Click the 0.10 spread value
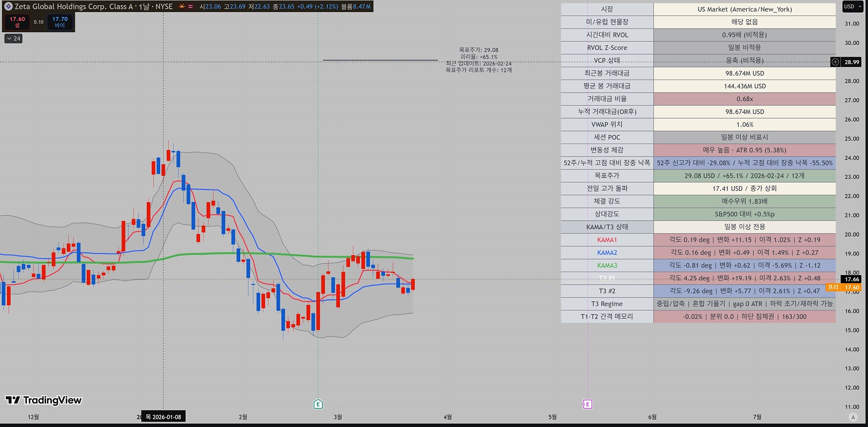Image resolution: width=868 pixels, height=427 pixels. (38, 22)
